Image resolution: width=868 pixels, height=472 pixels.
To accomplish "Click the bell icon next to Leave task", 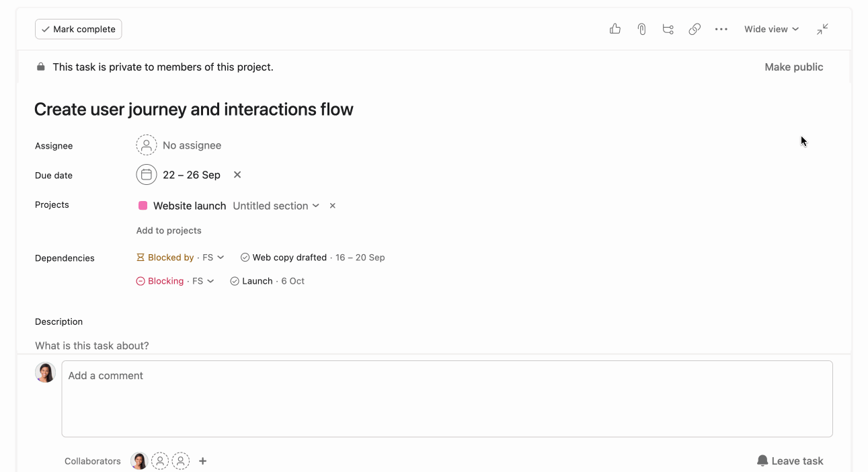I will 762,461.
